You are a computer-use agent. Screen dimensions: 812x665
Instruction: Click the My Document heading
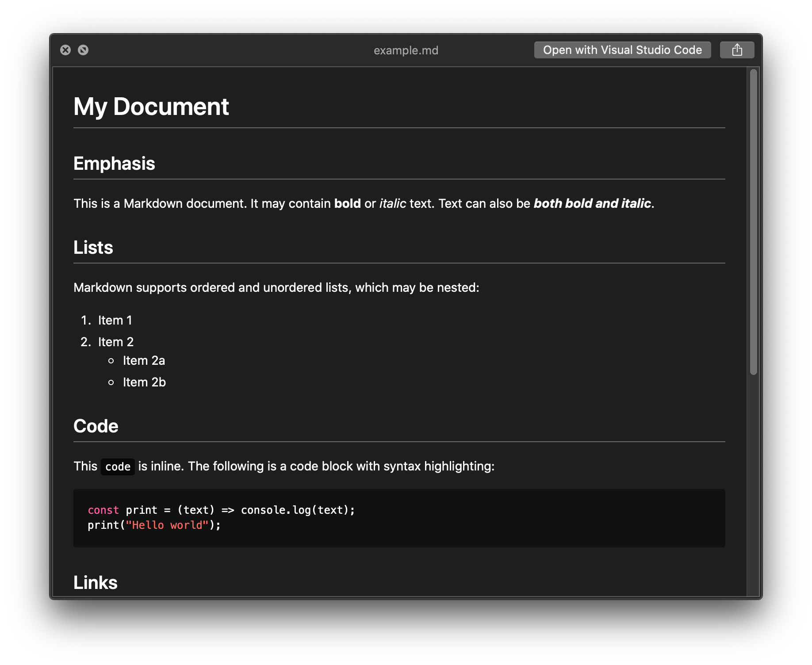coord(151,107)
